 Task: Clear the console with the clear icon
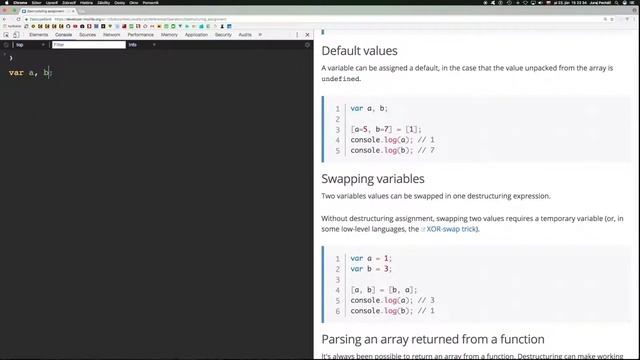6,45
